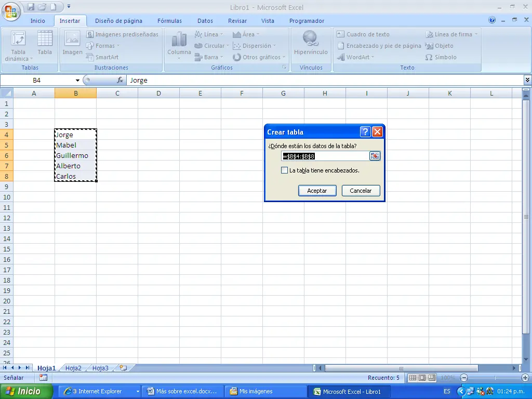Open the Datos tab

click(205, 21)
